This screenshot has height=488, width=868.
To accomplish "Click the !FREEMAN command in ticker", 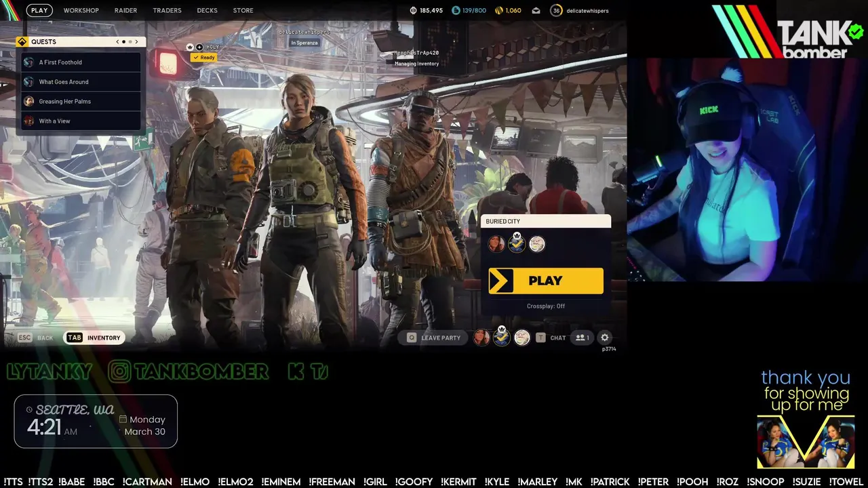I will tap(332, 482).
